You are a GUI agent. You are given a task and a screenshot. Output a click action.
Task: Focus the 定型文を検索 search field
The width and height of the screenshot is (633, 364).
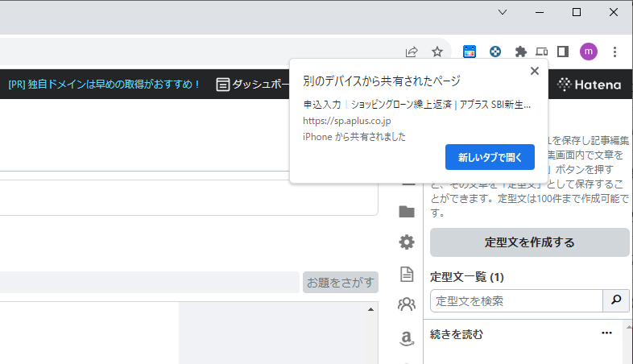pyautogui.click(x=516, y=301)
